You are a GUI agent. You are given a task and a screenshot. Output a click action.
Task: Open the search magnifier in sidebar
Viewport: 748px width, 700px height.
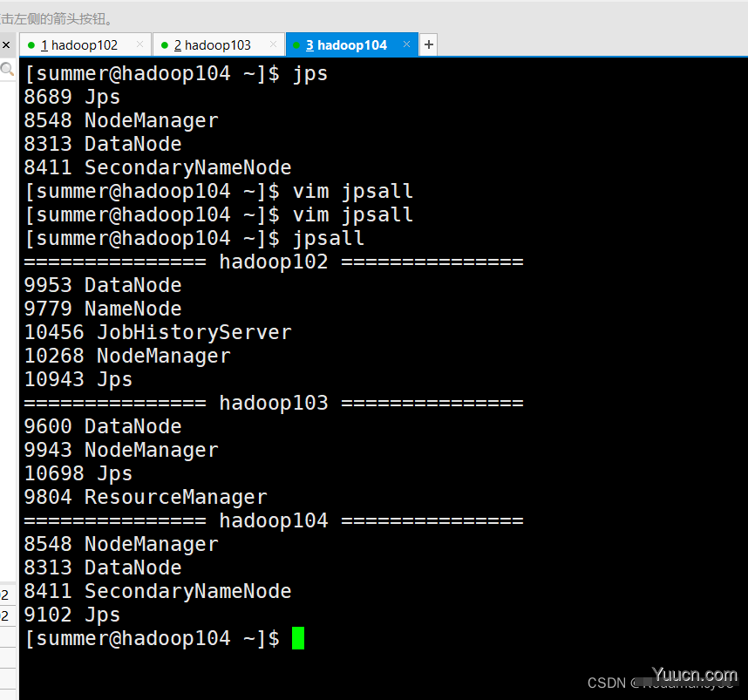(7, 70)
